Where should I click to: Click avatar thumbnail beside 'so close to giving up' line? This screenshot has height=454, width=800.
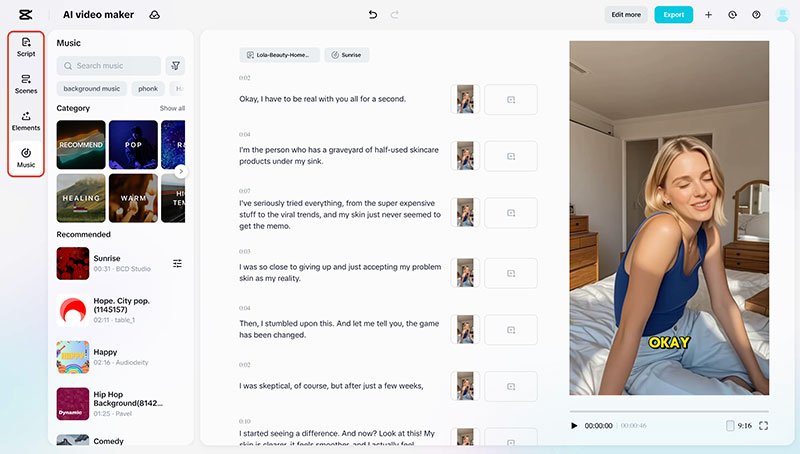pyautogui.click(x=465, y=273)
